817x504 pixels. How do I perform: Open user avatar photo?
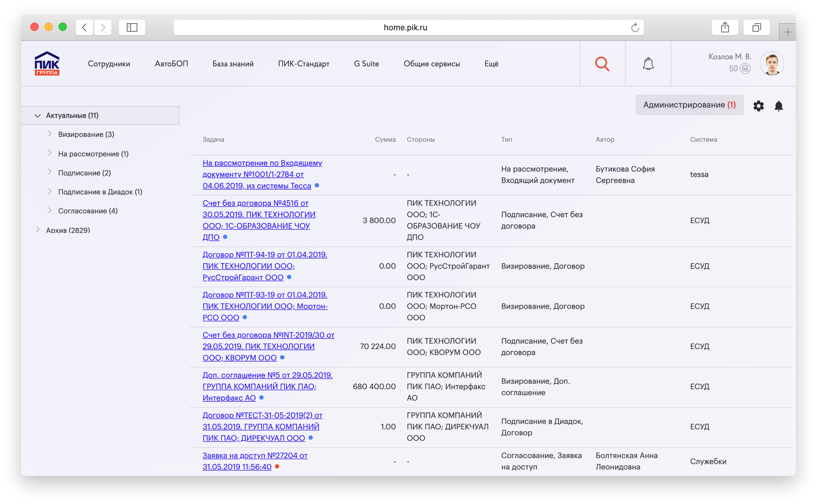[772, 64]
